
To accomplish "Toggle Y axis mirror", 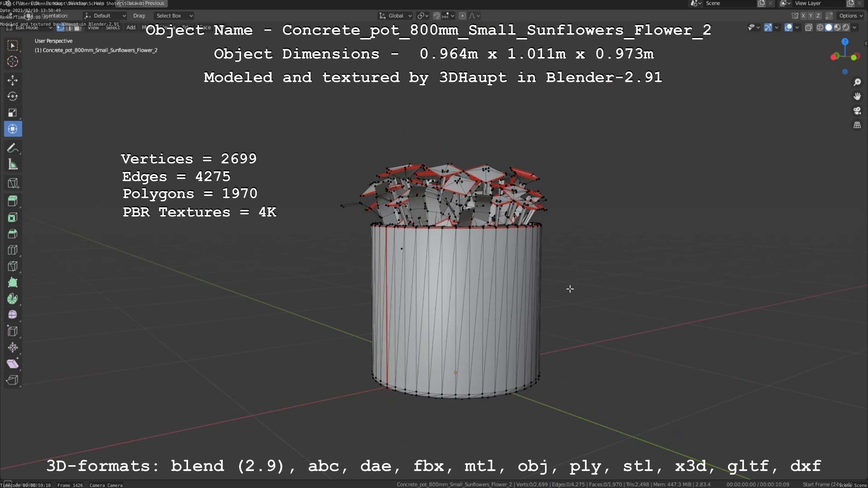I will point(810,16).
